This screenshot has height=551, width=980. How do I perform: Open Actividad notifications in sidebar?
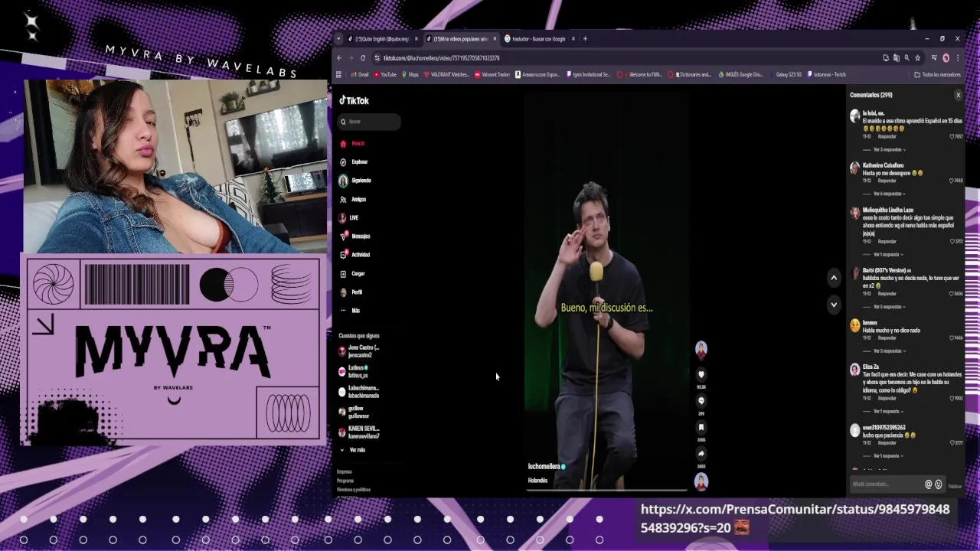(x=355, y=255)
